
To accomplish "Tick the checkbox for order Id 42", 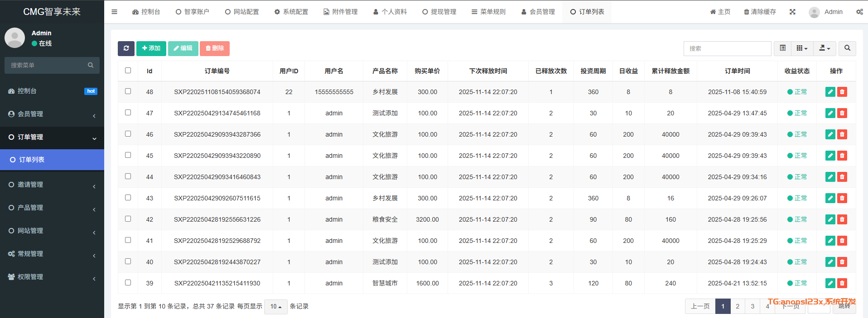I will point(128,219).
